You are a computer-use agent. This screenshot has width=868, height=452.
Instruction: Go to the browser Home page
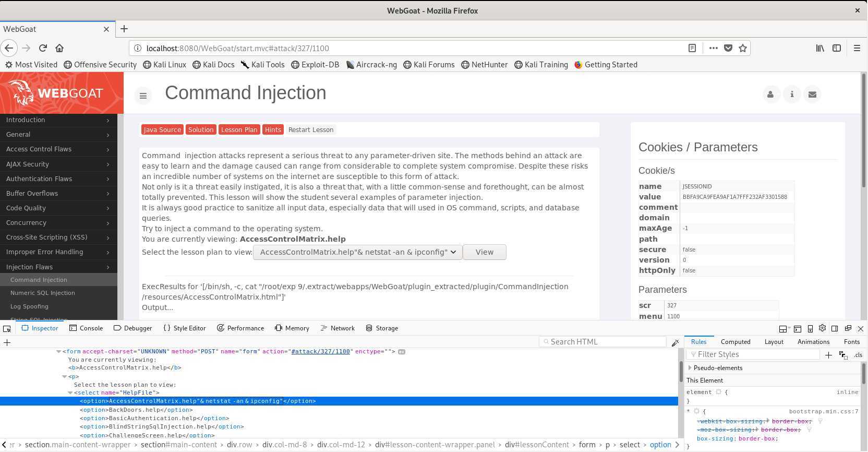[x=59, y=48]
